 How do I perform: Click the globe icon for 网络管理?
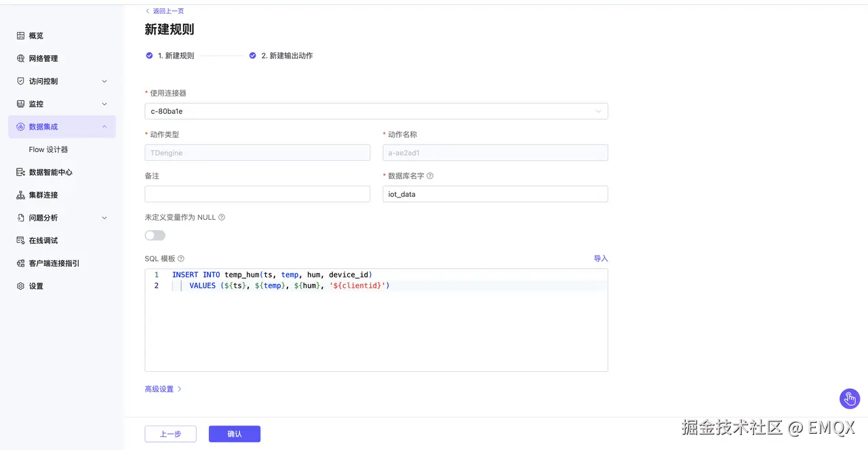[x=20, y=58]
